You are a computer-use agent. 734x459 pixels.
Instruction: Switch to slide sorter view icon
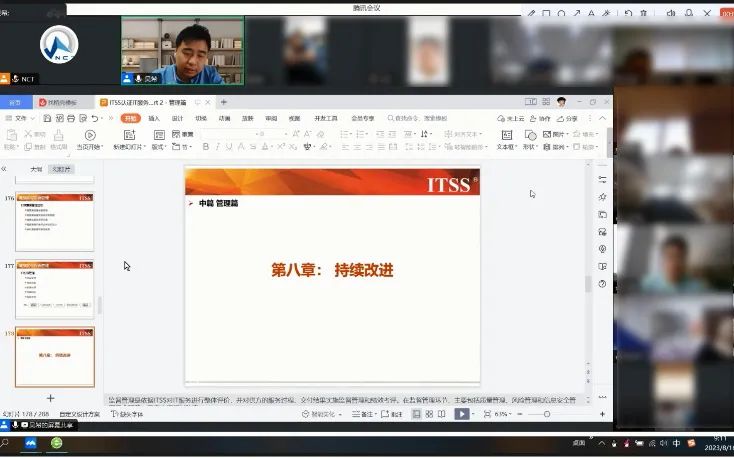tap(429, 414)
